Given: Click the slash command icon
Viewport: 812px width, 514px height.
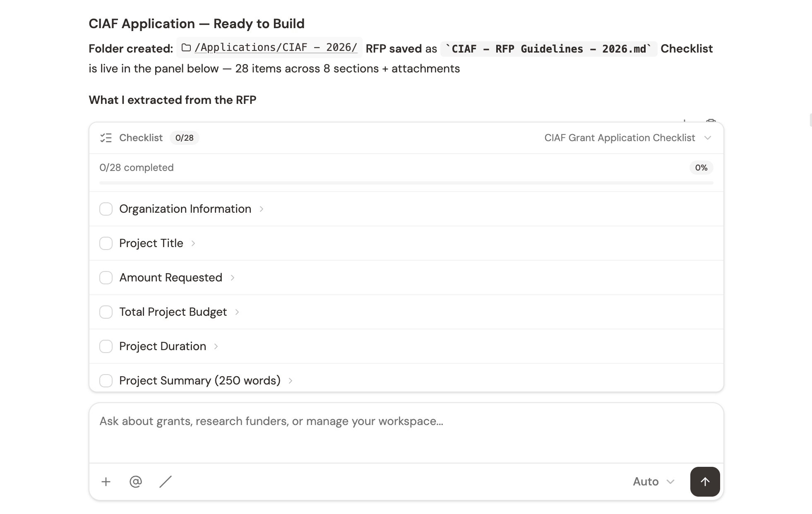Looking at the screenshot, I should coord(165,481).
